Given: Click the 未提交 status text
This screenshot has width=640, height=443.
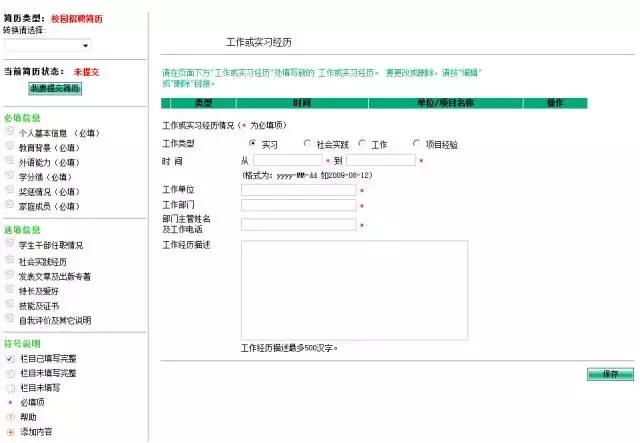Looking at the screenshot, I should (87, 72).
